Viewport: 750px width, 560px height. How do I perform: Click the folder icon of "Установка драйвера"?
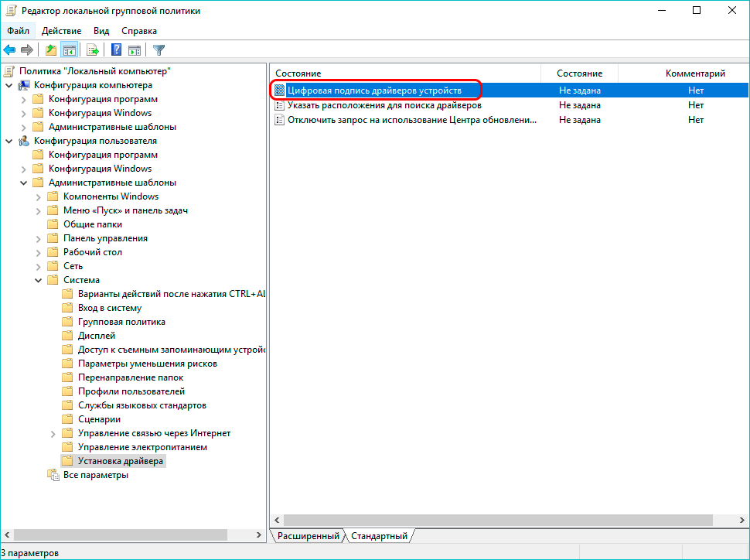pos(67,461)
